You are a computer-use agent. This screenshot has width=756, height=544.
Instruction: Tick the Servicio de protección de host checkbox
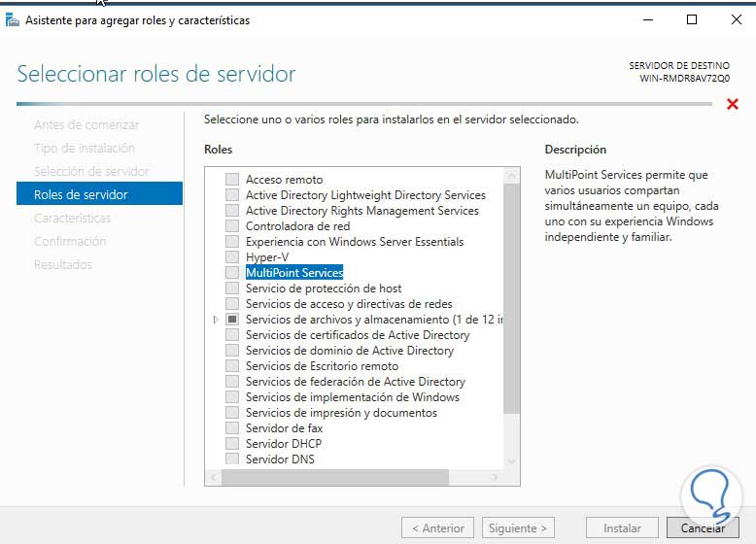pyautogui.click(x=232, y=289)
